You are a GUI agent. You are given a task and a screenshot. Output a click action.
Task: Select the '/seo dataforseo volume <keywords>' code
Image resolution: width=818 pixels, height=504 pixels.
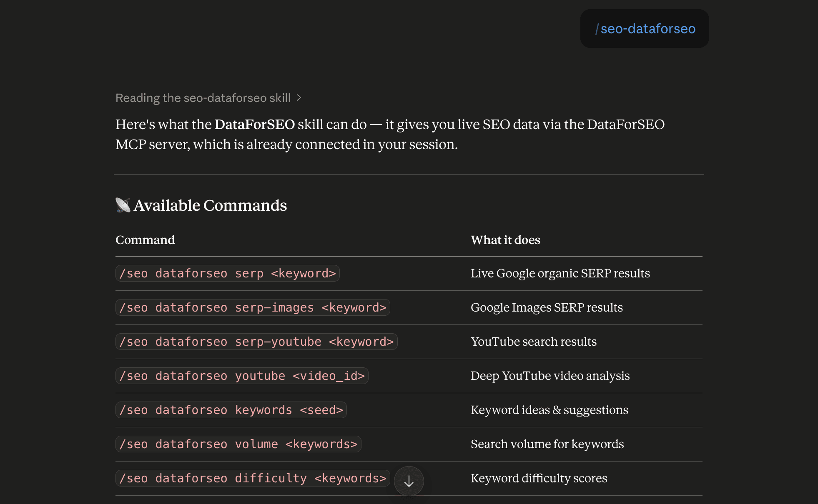238,444
